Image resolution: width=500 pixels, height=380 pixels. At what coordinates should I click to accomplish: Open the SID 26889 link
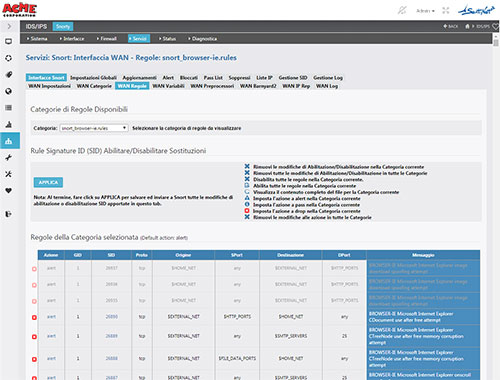[x=112, y=336]
